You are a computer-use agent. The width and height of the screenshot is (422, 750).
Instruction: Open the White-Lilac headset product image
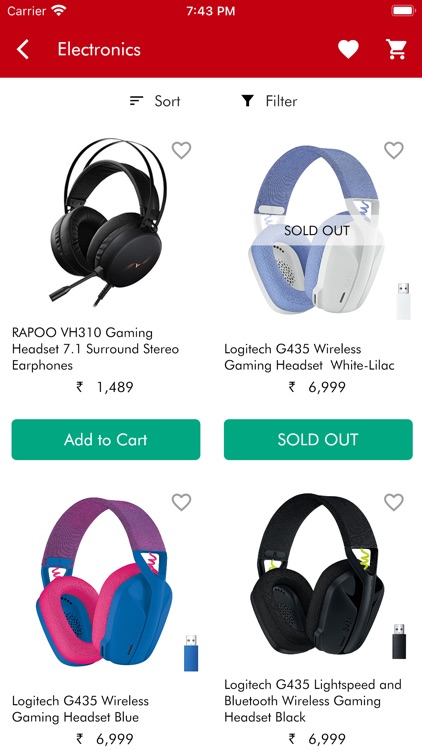tap(318, 230)
